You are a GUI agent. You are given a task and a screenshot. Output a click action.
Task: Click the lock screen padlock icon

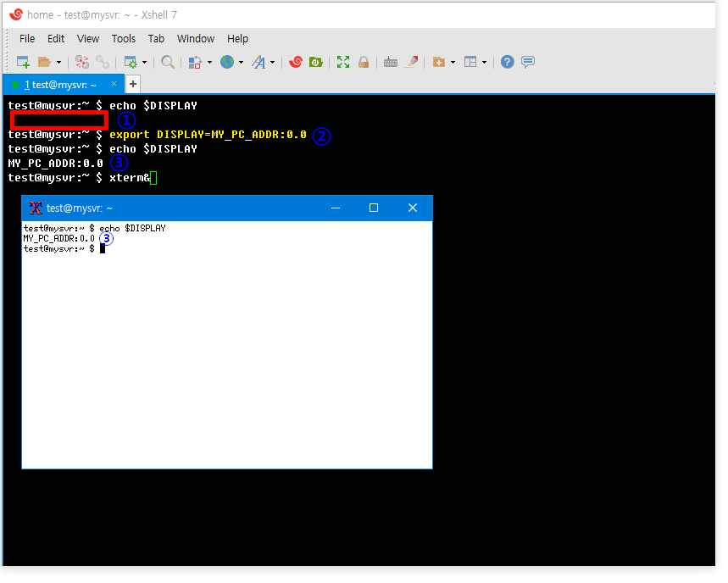coord(364,62)
